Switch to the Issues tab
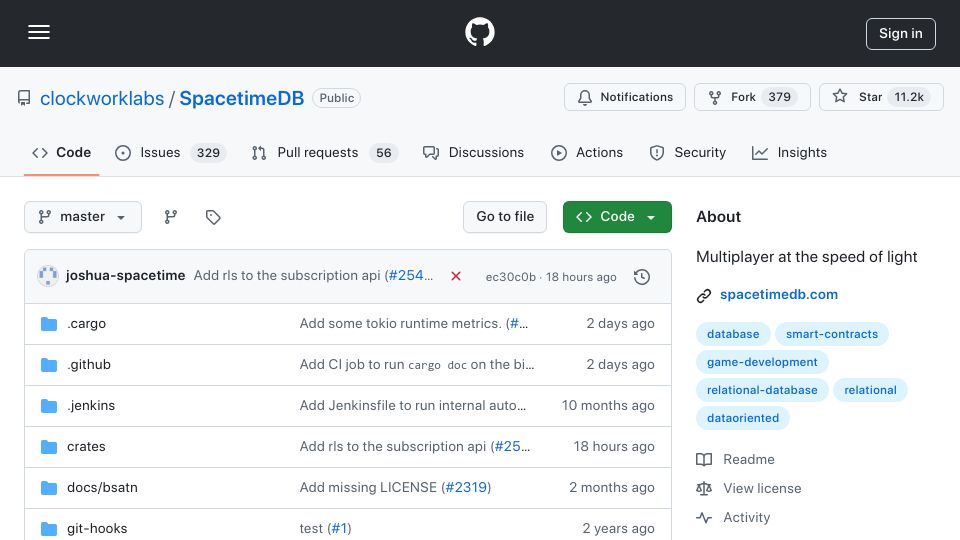Viewport: 960px width, 540px height. coord(170,152)
